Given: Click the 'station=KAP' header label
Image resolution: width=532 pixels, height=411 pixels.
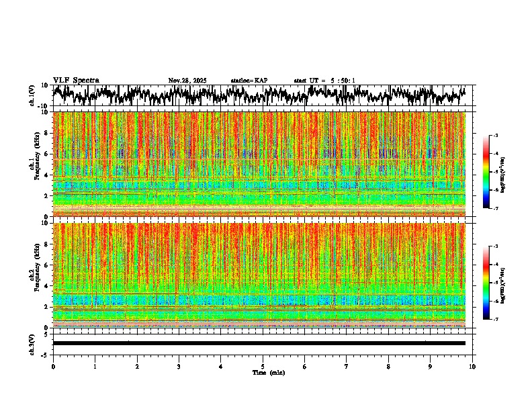Looking at the screenshot, I should (249, 81).
